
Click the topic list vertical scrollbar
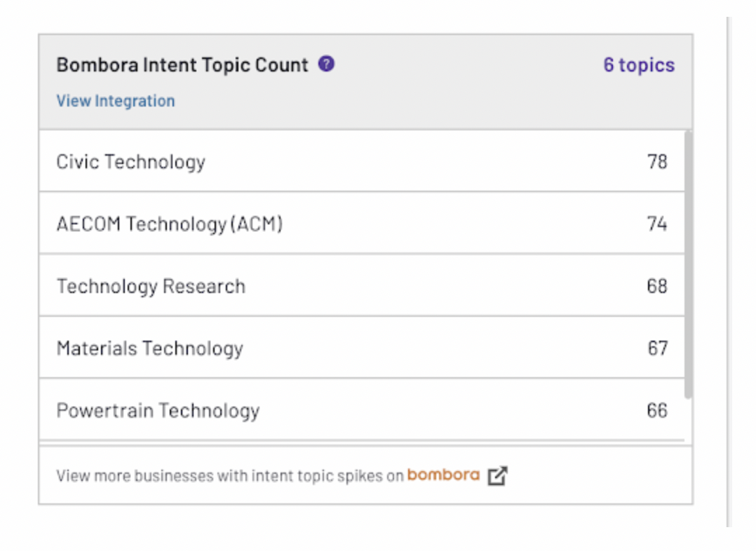[688, 266]
